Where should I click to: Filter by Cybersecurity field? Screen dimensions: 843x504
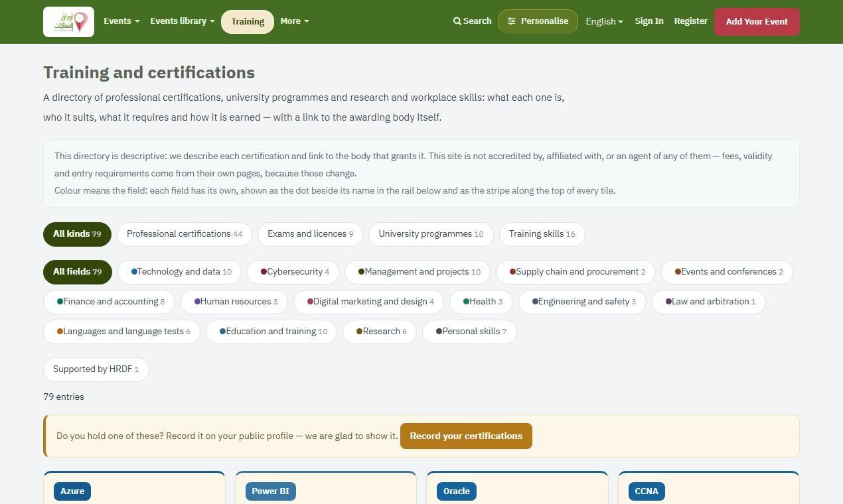[293, 272]
